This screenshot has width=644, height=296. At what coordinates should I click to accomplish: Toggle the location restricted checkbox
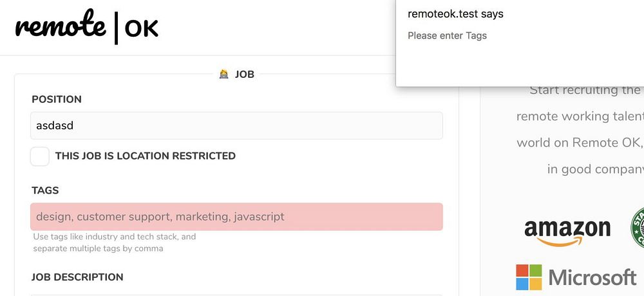point(40,156)
